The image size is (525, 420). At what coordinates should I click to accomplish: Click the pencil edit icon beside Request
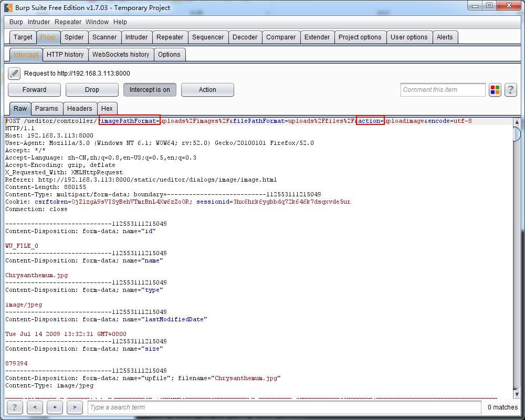14,73
